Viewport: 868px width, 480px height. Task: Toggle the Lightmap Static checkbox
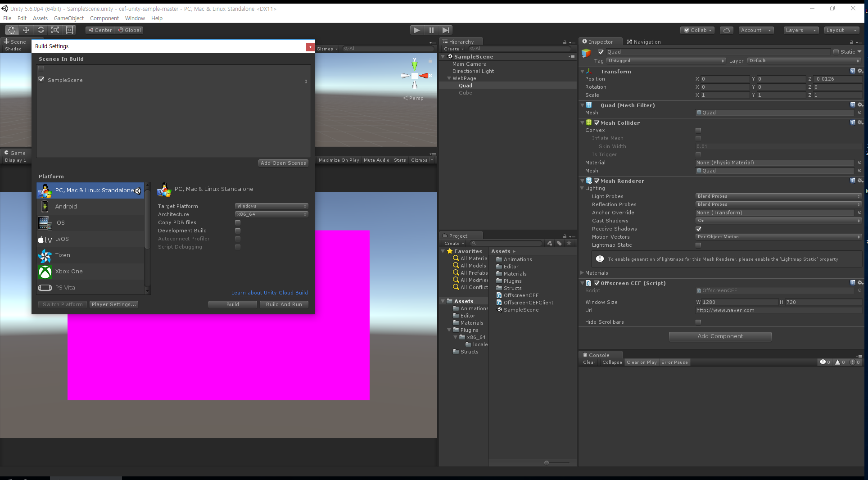(698, 245)
